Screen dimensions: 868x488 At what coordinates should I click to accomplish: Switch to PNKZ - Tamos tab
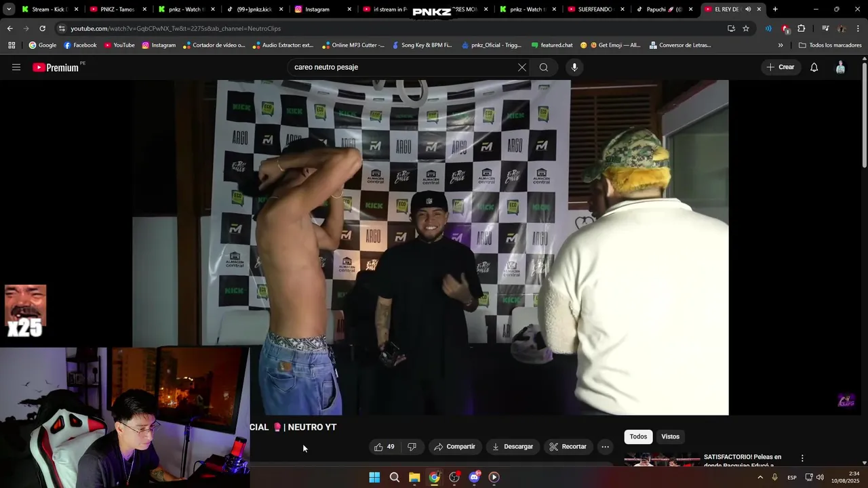coord(117,9)
